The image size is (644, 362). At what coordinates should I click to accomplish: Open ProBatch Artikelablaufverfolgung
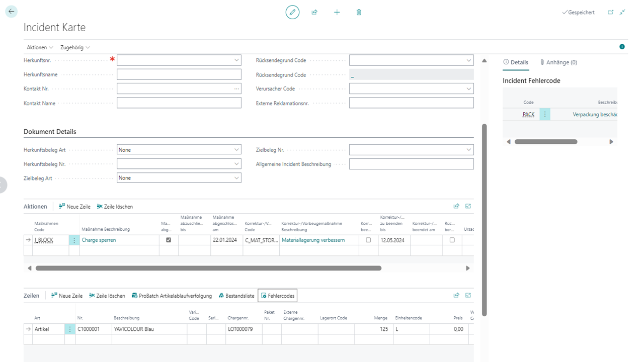(172, 296)
